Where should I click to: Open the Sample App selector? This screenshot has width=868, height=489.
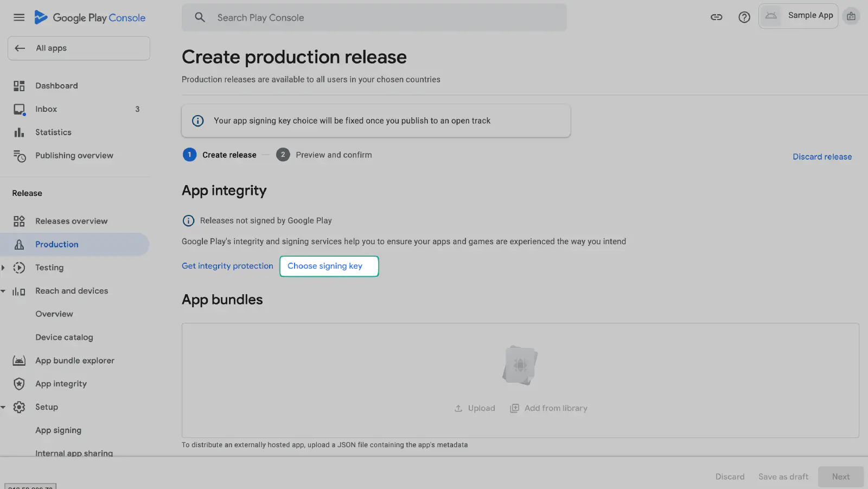pos(798,16)
